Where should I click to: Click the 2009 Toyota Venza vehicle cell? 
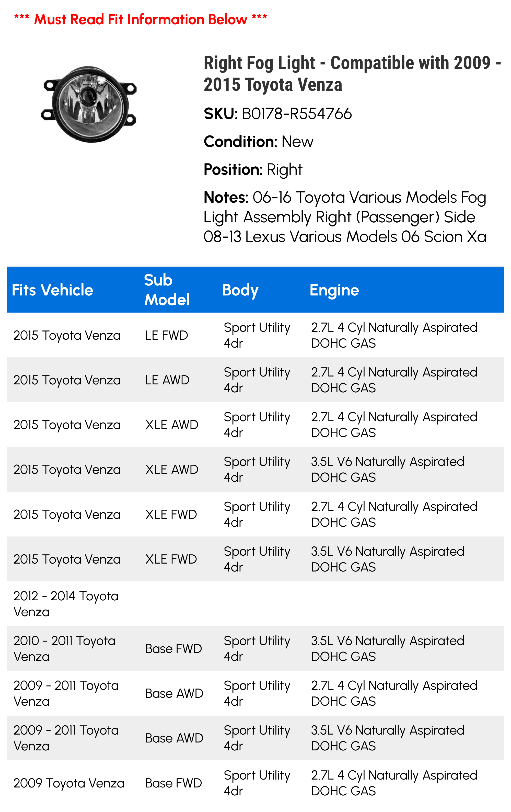tap(69, 783)
